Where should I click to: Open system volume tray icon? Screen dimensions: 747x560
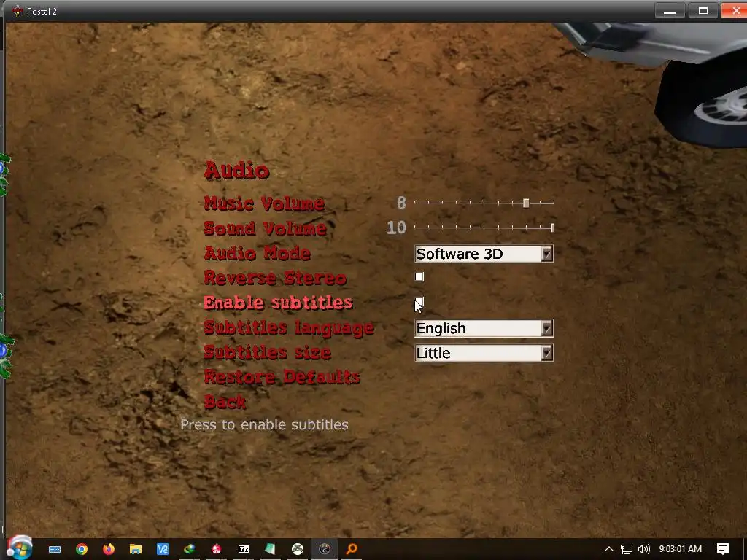click(644, 549)
